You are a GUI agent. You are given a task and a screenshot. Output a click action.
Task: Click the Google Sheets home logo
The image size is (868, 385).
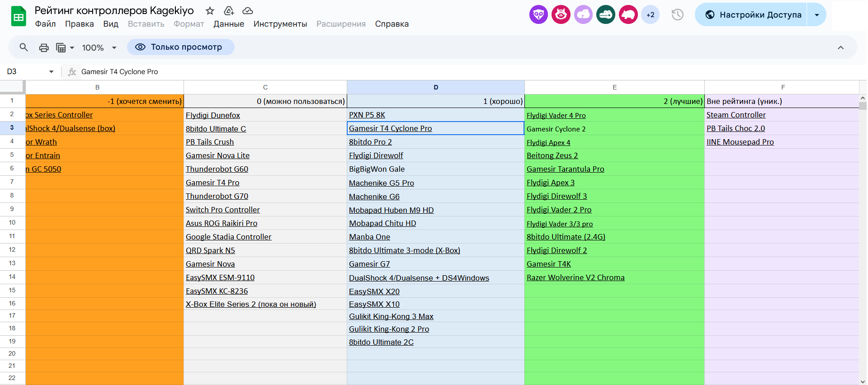[19, 17]
